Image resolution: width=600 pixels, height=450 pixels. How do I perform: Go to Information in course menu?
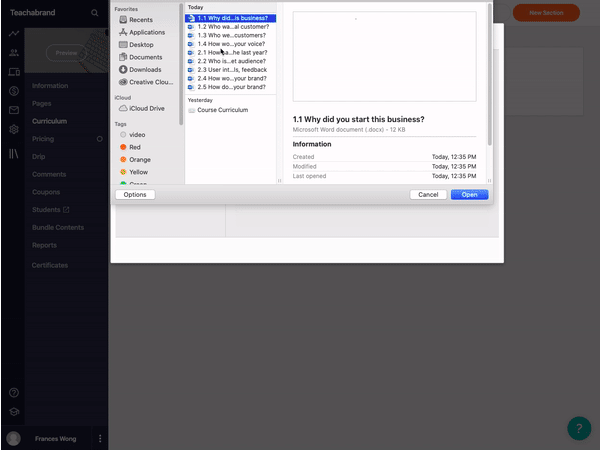coord(50,86)
